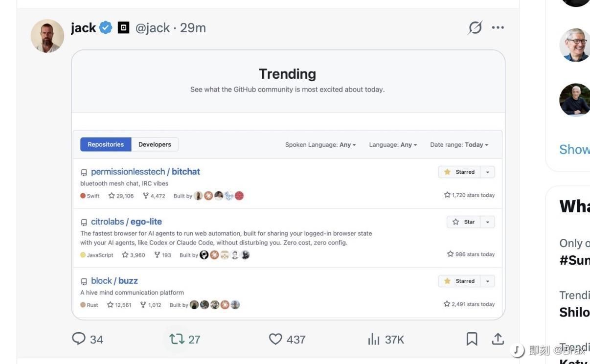Open the block/buzz repository link
The width and height of the screenshot is (590, 364).
pos(114,281)
